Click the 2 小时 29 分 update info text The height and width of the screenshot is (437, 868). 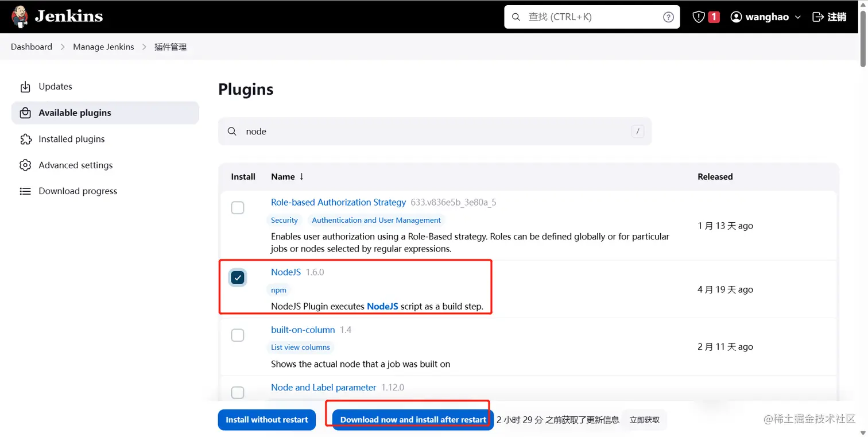[558, 420]
